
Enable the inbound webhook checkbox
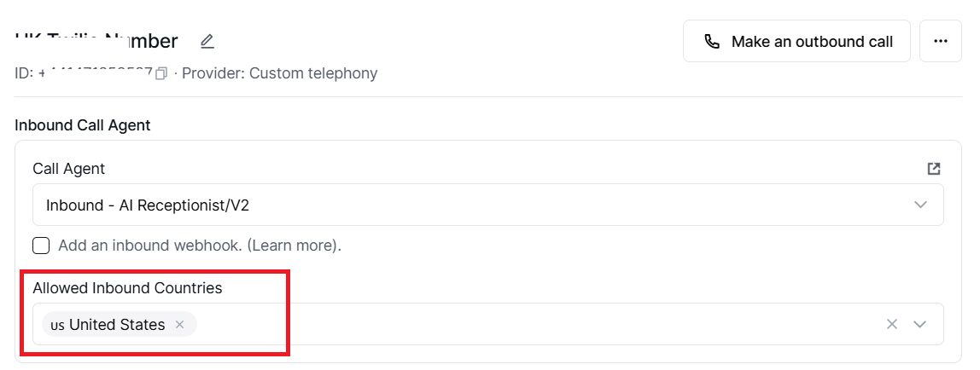(x=41, y=246)
